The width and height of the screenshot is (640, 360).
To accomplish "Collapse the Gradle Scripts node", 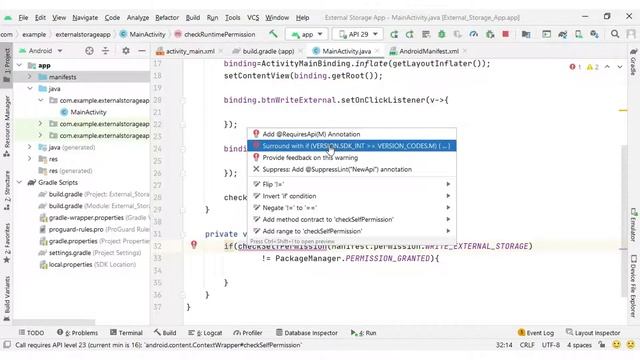I will pyautogui.click(x=19, y=182).
